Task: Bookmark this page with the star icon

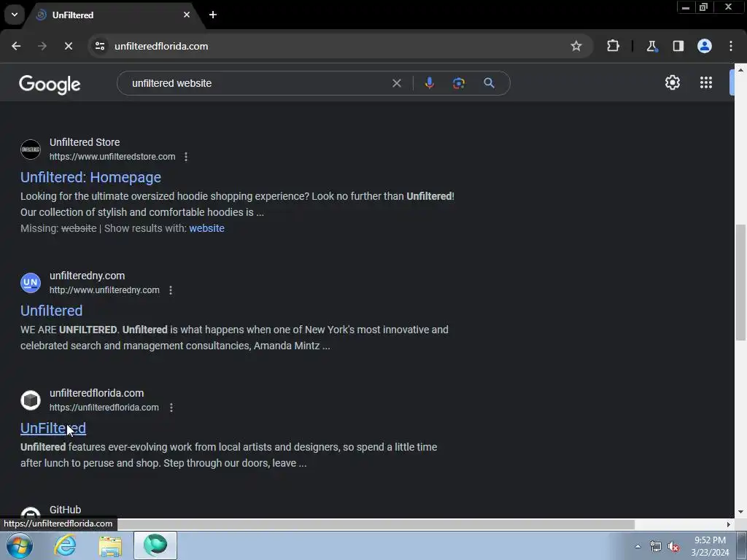Action: tap(576, 46)
